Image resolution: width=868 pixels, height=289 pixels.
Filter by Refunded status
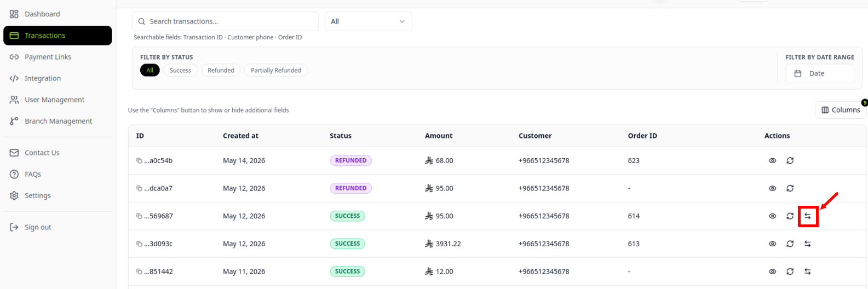point(221,70)
